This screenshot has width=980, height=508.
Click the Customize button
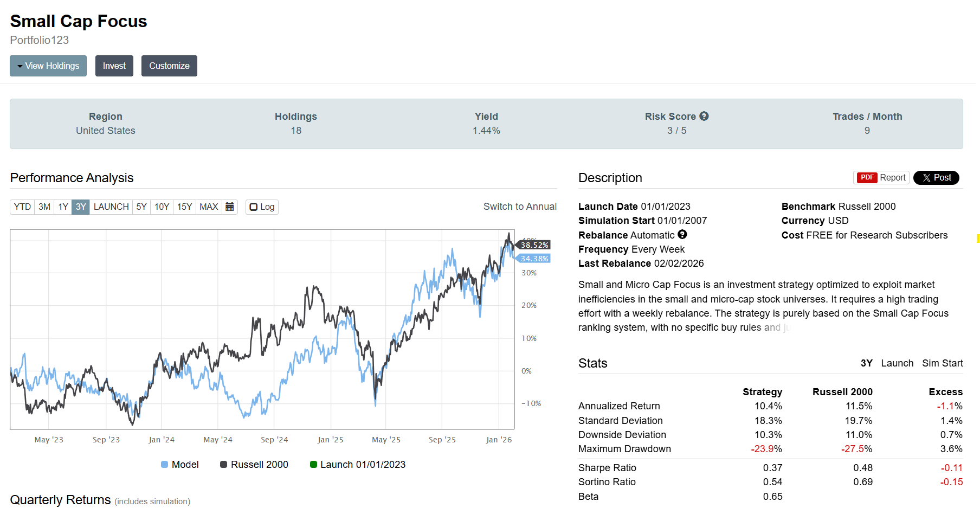point(169,66)
